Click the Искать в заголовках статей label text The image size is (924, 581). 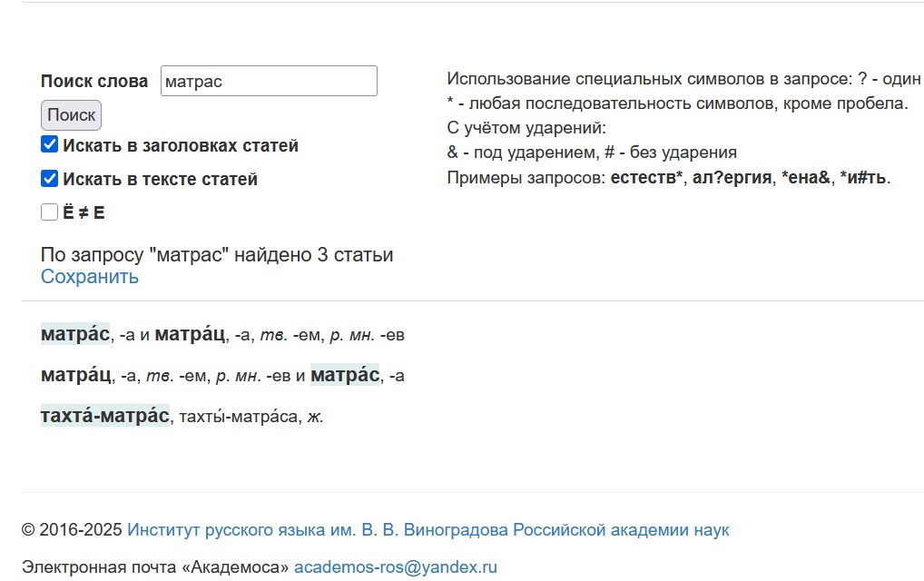181,145
